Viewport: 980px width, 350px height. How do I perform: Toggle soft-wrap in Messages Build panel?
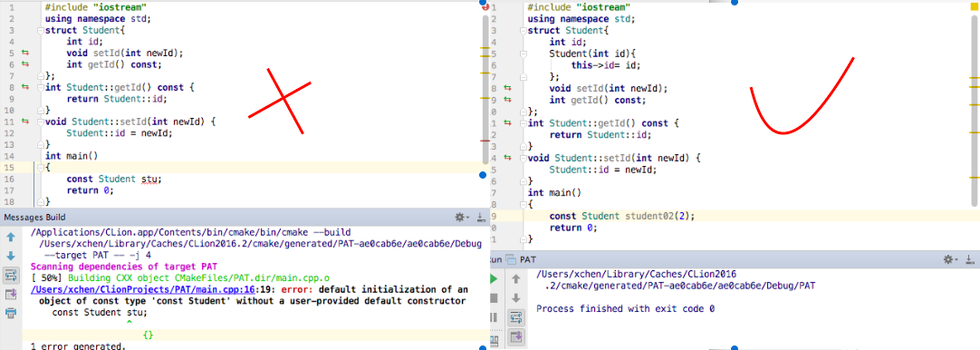pyautogui.click(x=11, y=275)
